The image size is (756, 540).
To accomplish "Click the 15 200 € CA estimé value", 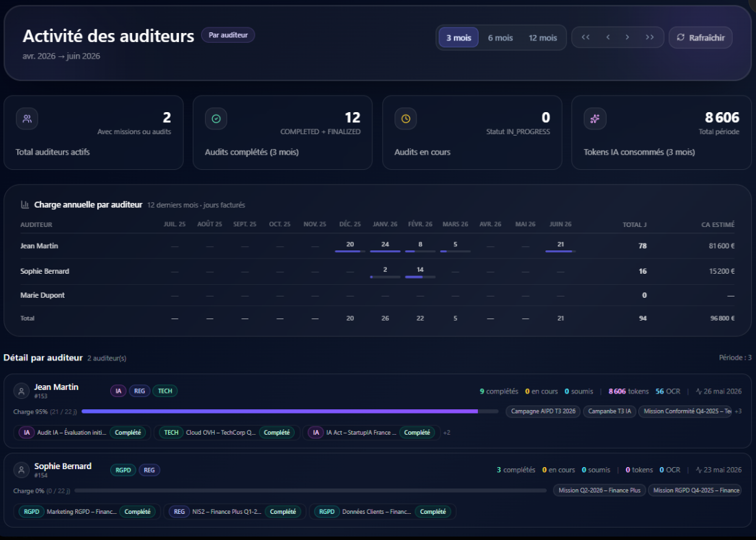I will click(722, 271).
